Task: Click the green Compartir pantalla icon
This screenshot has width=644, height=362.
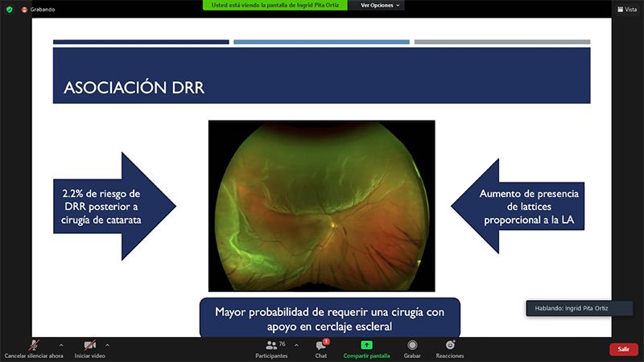Action: (366, 345)
